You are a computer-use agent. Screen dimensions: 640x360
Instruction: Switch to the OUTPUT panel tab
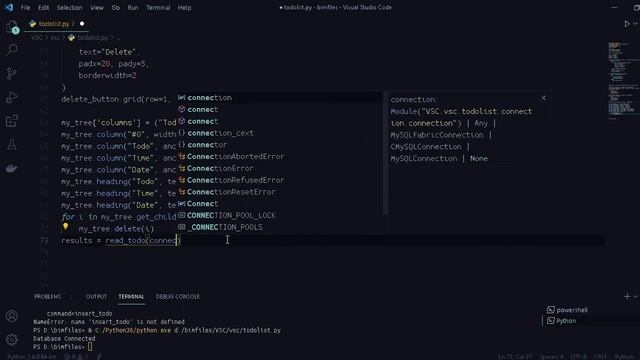(96, 297)
